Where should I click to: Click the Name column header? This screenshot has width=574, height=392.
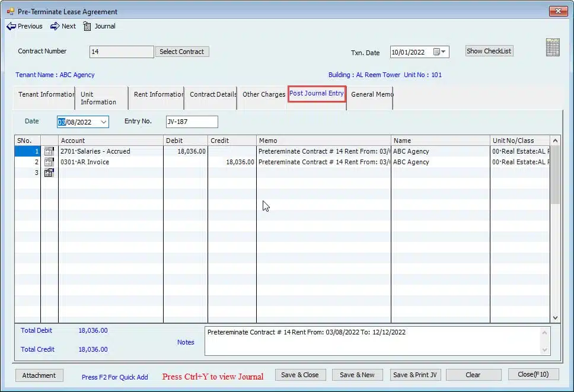[441, 141]
